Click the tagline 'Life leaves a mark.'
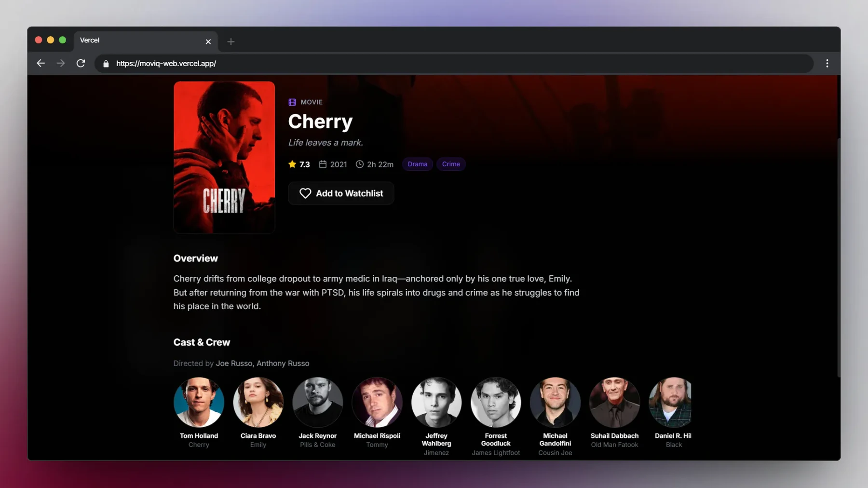This screenshot has height=488, width=868. pos(325,143)
